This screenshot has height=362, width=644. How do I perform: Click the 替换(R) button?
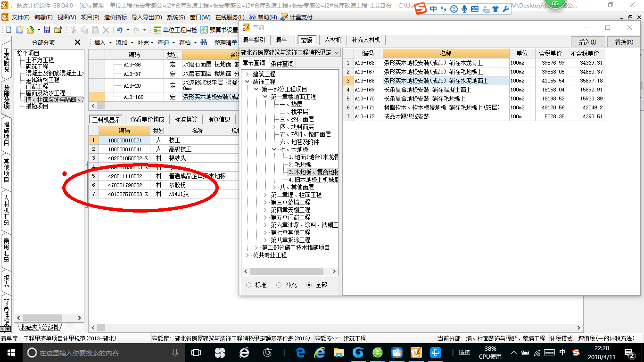624,42
